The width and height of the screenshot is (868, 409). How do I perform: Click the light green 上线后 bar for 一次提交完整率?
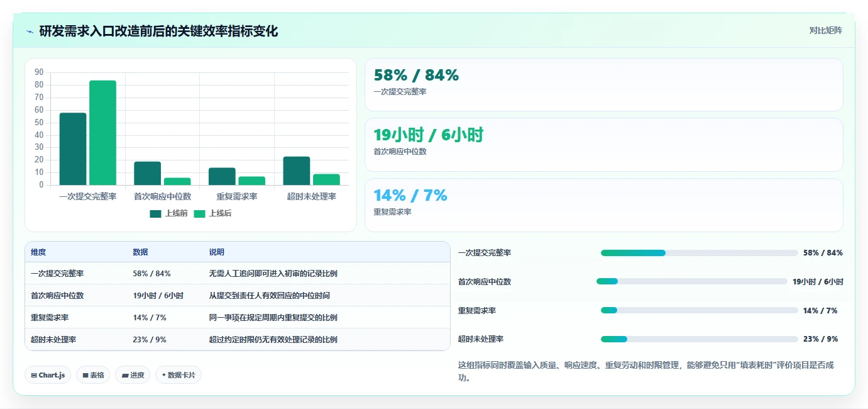tap(102, 133)
